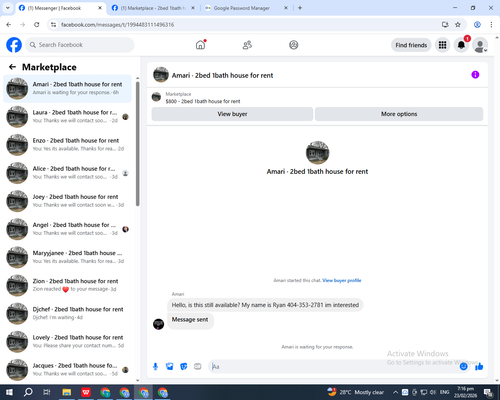
Task: Click the Facebook logo
Action: (14, 45)
